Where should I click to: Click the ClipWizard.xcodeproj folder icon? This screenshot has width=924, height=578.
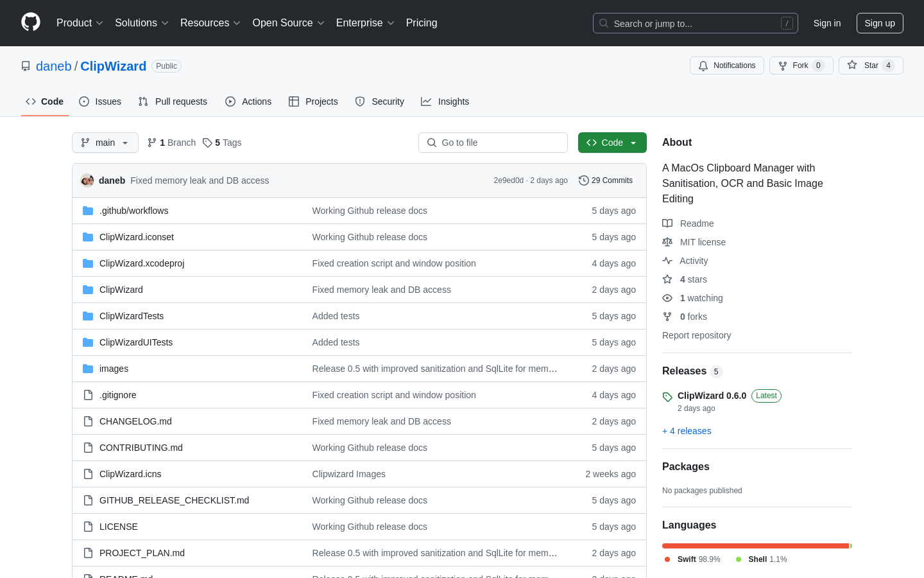(x=88, y=263)
